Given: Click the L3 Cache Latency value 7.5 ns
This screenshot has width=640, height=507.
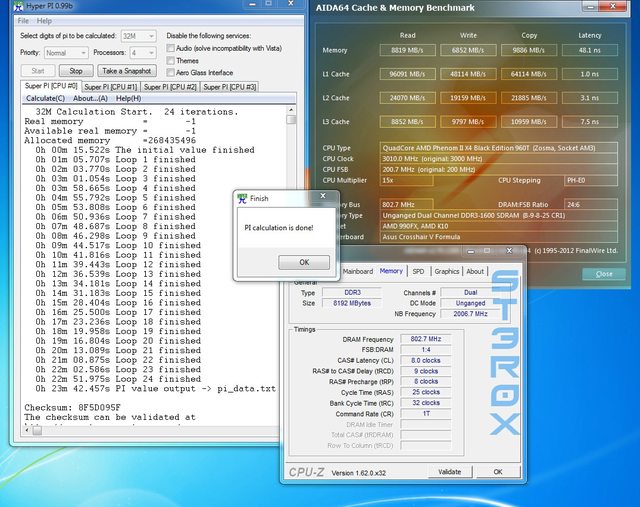Looking at the screenshot, I should [590, 122].
